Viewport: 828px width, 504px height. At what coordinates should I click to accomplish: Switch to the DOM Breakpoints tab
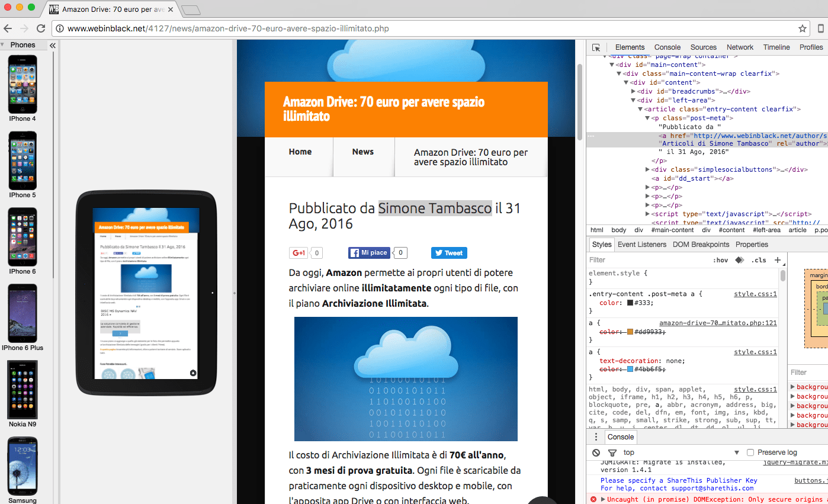pyautogui.click(x=701, y=245)
